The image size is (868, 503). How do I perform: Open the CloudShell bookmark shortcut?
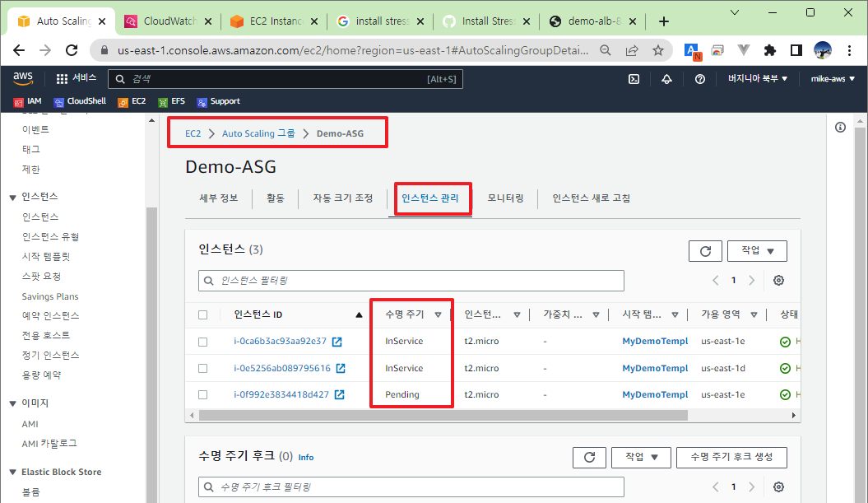click(80, 101)
